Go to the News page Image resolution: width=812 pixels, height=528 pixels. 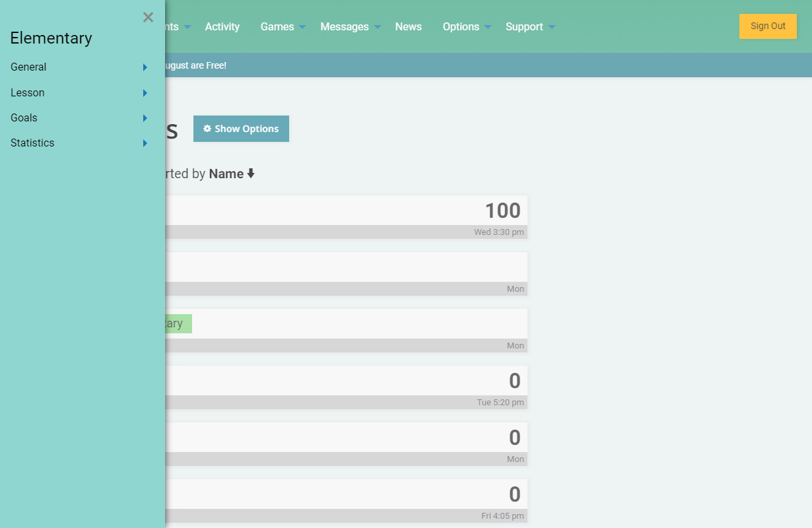[408, 27]
